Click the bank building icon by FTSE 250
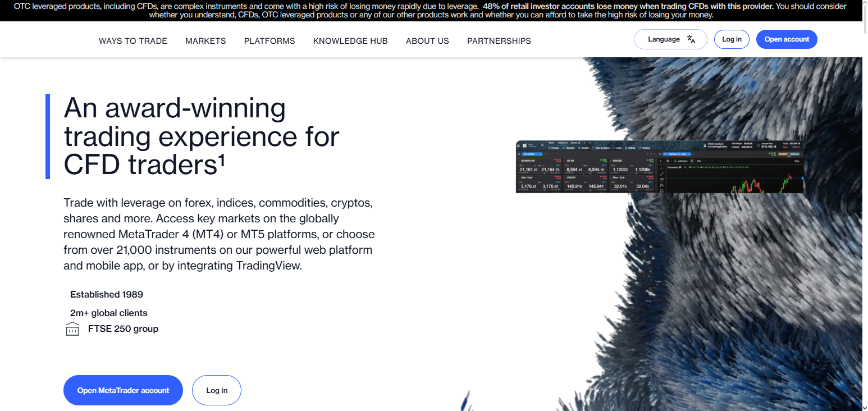The image size is (868, 411). coord(72,329)
